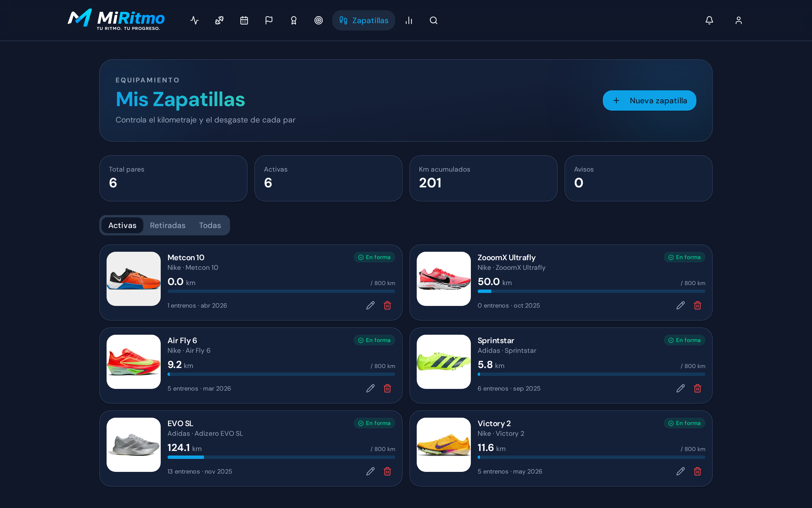Image resolution: width=812 pixels, height=508 pixels.
Task: Open the Victory 2 shoe photo
Action: coord(444,445)
